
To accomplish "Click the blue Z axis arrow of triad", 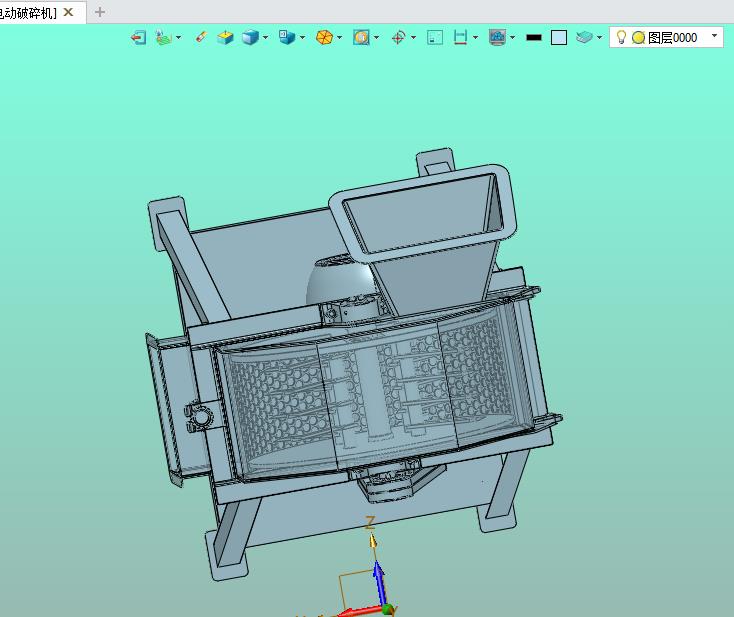I will [379, 583].
